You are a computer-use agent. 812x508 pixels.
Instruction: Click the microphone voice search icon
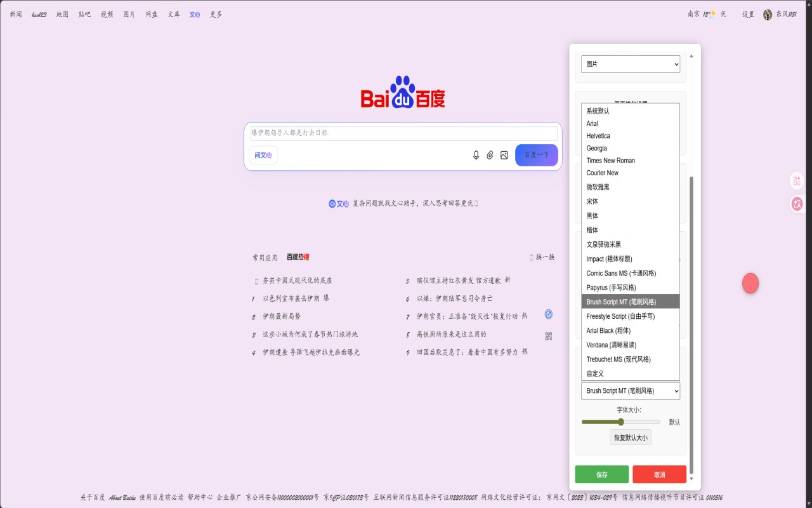coord(476,155)
